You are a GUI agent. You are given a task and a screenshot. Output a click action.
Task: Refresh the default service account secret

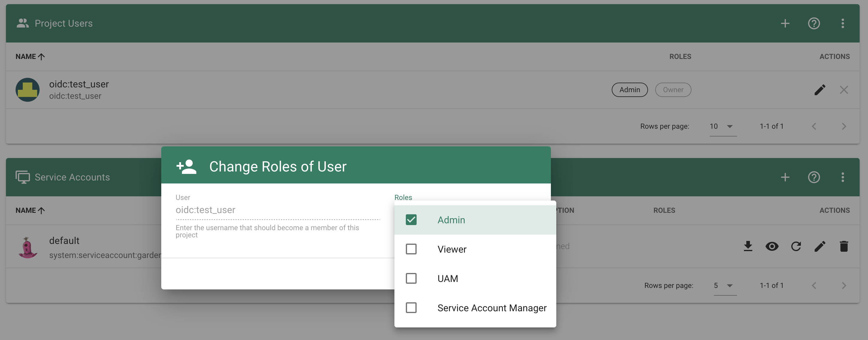[796, 246]
